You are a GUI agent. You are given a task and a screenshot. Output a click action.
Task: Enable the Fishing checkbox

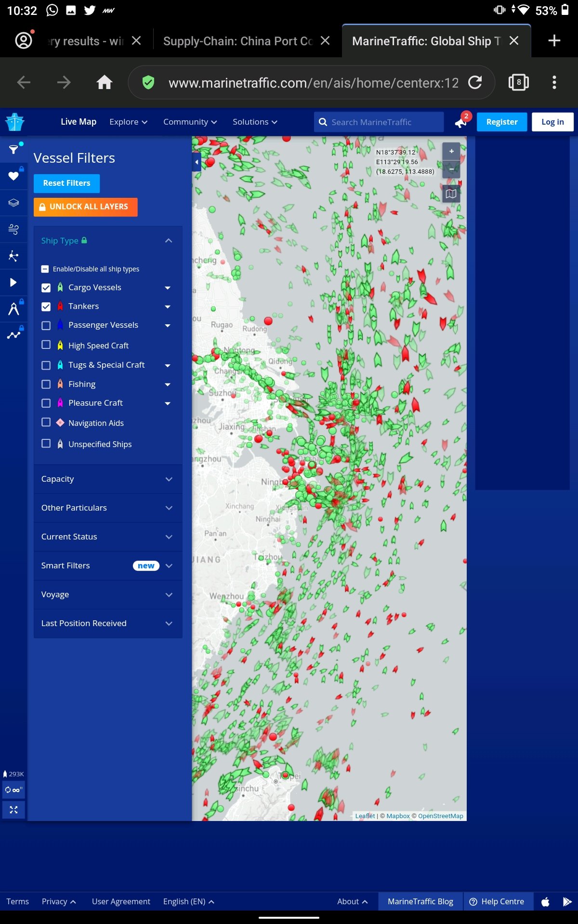(46, 384)
